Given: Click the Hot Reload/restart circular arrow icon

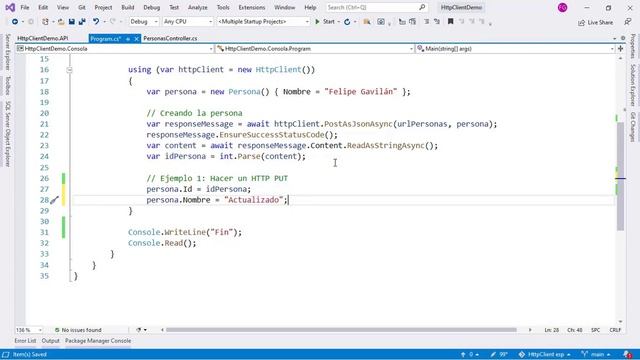Looking at the screenshot, I should 347,22.
